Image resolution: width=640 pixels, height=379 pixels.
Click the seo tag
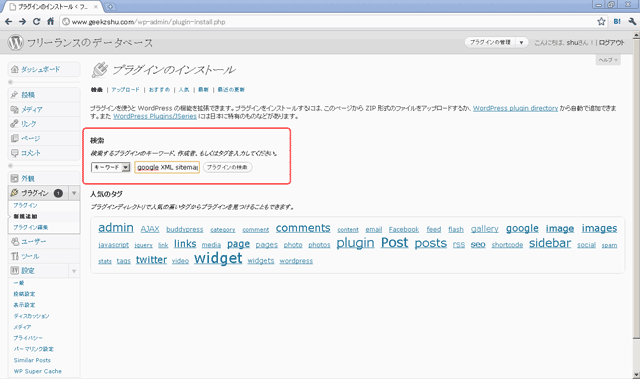coord(478,244)
